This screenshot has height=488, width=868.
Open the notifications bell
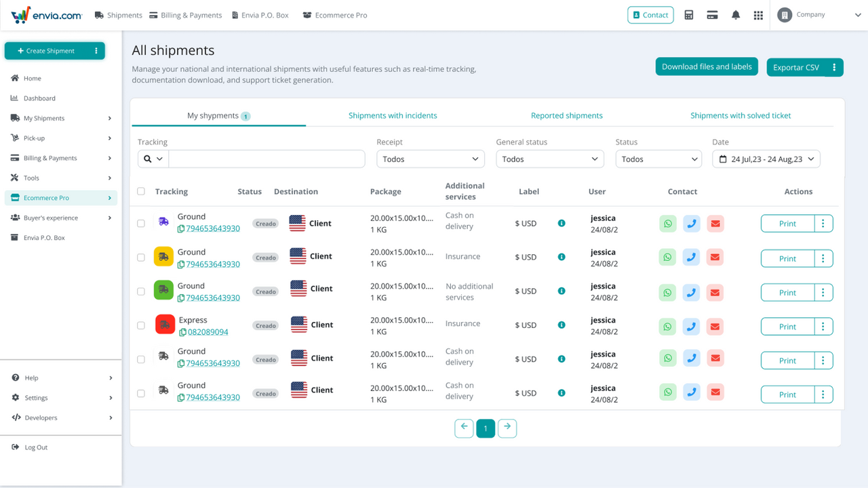tap(736, 14)
